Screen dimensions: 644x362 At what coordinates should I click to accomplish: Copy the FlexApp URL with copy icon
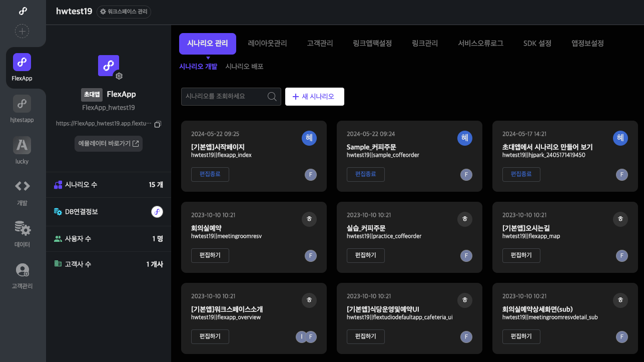[x=158, y=124]
